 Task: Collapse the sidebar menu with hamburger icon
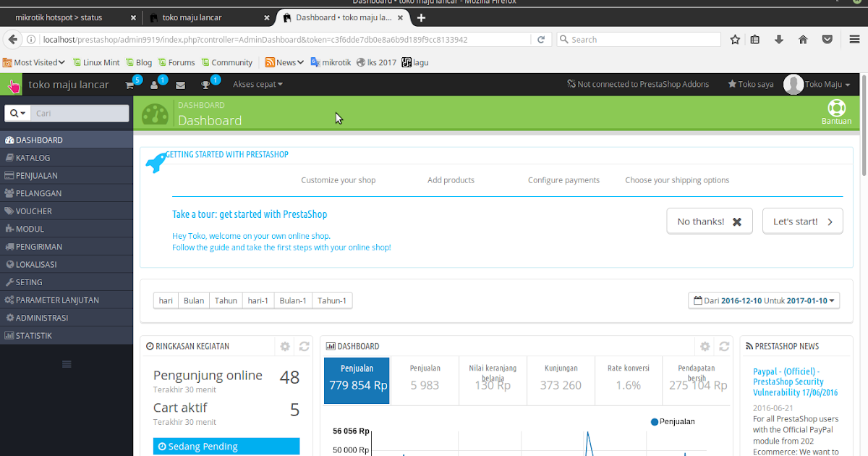[x=67, y=364]
